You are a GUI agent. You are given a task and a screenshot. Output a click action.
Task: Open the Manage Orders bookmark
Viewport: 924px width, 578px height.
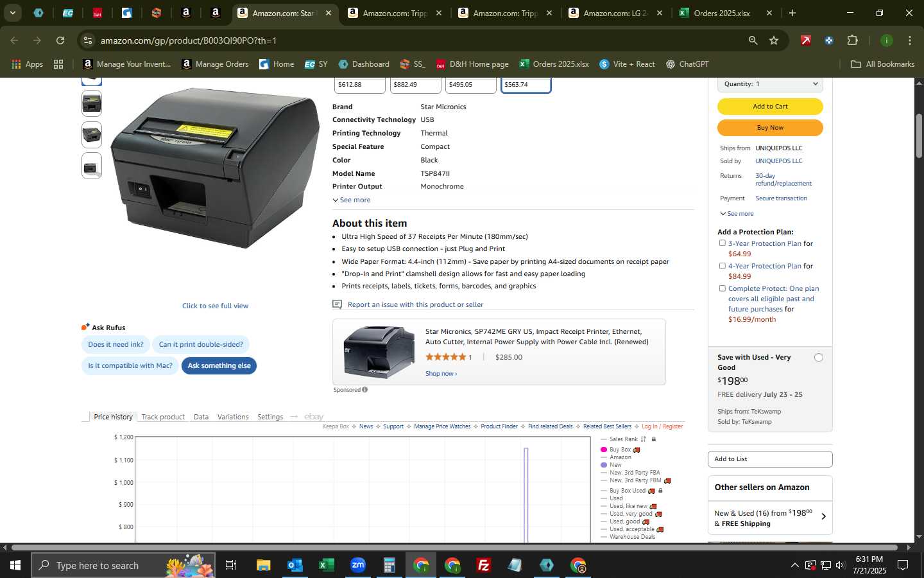point(216,64)
